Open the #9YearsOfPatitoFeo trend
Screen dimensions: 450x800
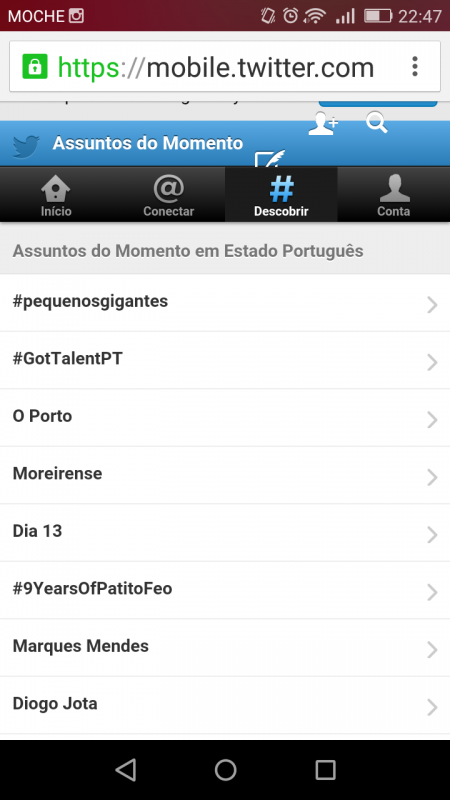pyautogui.click(x=225, y=590)
